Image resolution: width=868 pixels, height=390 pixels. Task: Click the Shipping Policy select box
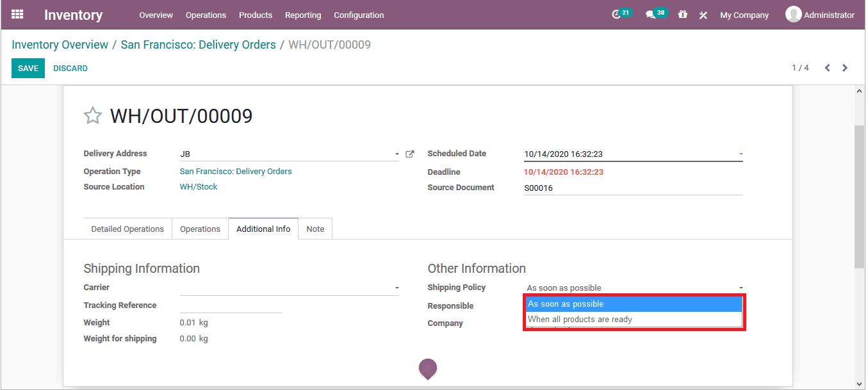(x=635, y=288)
